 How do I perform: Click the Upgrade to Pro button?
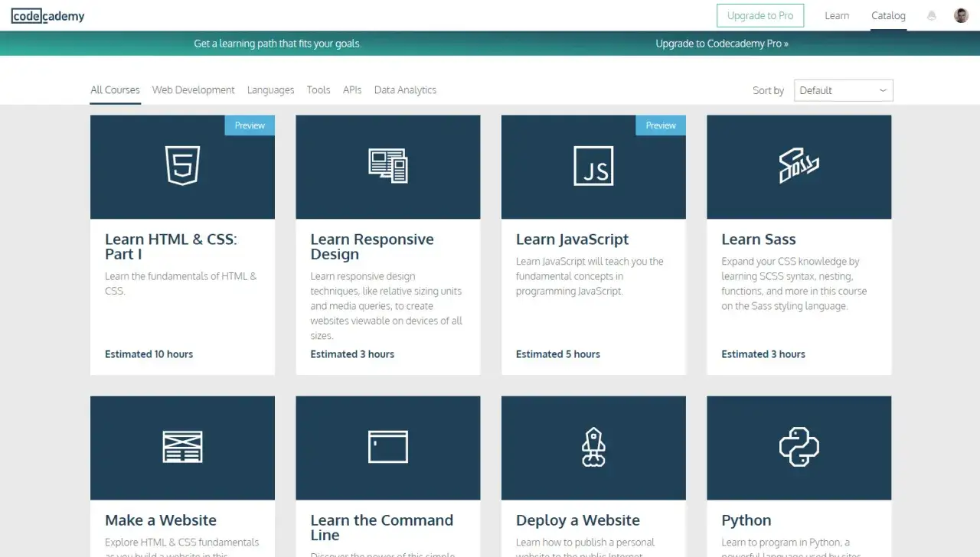tap(760, 15)
